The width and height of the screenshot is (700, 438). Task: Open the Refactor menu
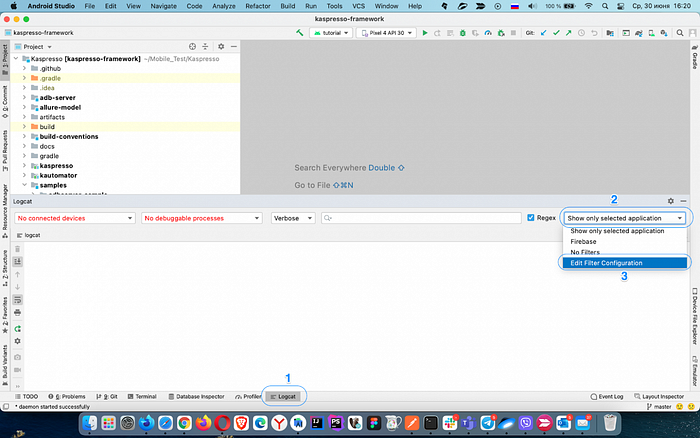point(258,6)
